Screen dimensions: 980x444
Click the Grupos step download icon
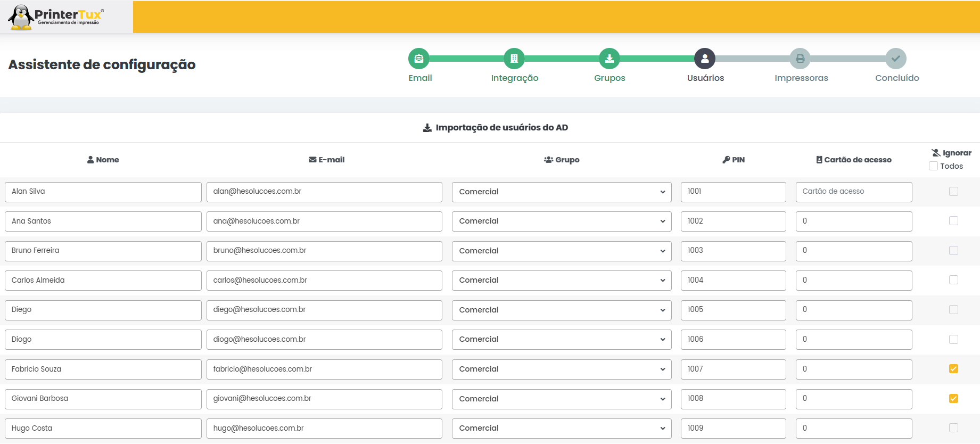pyautogui.click(x=610, y=59)
